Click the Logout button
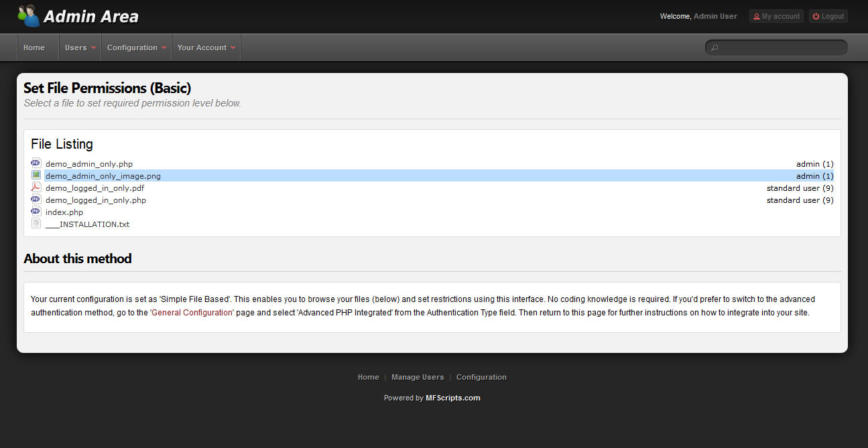The width and height of the screenshot is (868, 448). [x=828, y=16]
